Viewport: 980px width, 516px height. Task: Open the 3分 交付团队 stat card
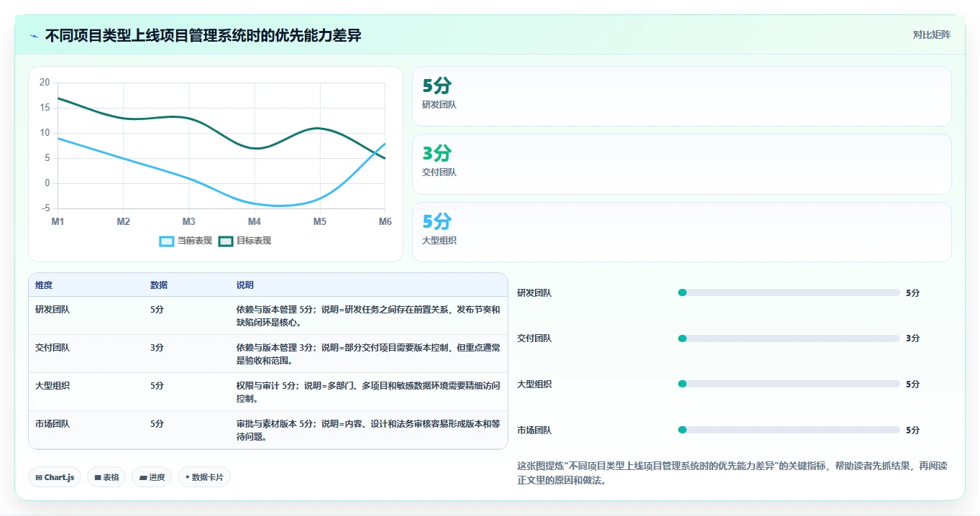click(682, 165)
